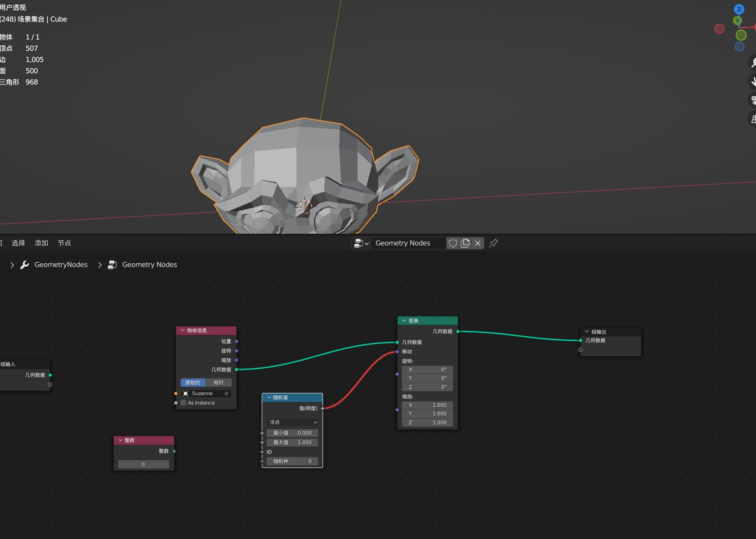Click scale Z field in 变换 node
Image resolution: width=756 pixels, height=539 pixels.
pyautogui.click(x=427, y=423)
